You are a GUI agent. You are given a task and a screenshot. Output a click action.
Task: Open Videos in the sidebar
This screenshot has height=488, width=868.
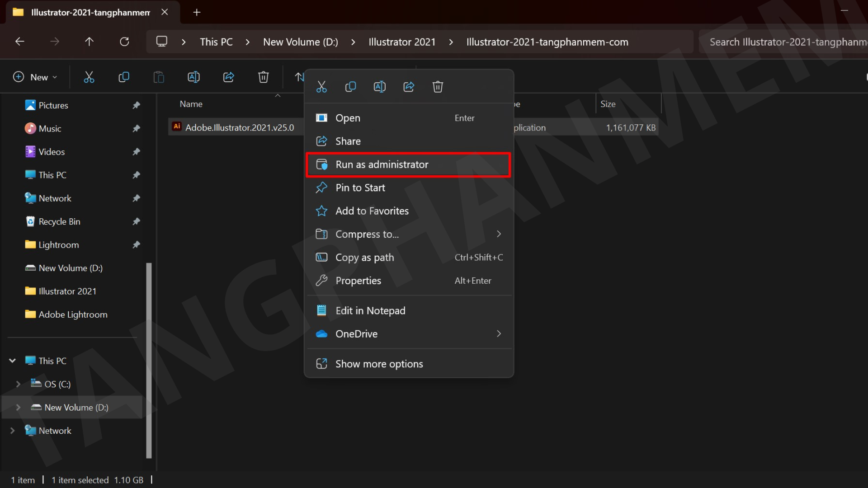[52, 152]
